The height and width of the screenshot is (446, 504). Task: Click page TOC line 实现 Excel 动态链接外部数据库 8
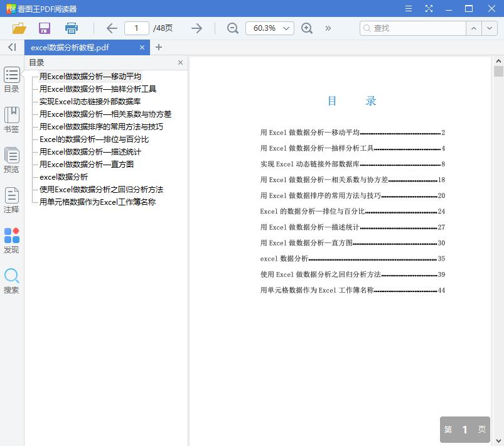click(x=353, y=164)
